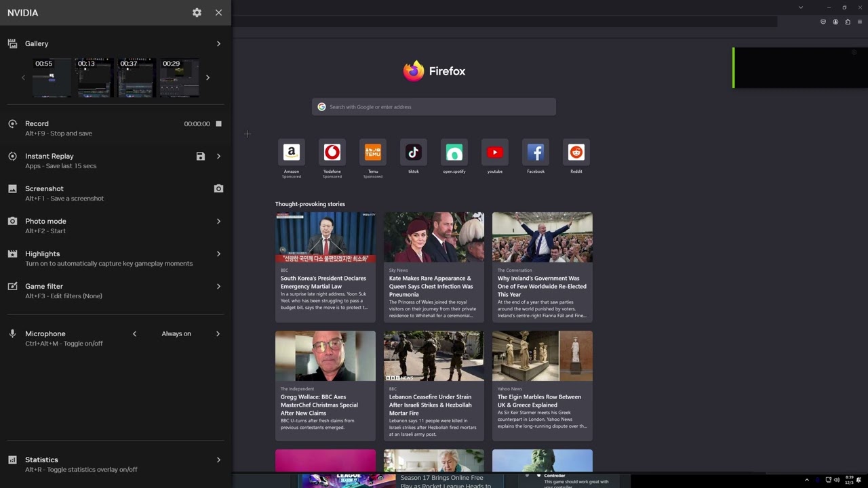This screenshot has height=488, width=868.
Task: Click the Always on microphone value
Action: point(176,333)
